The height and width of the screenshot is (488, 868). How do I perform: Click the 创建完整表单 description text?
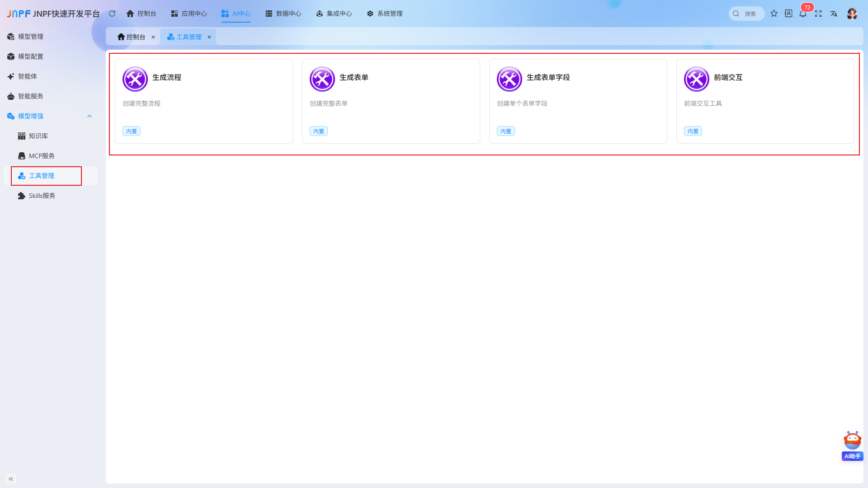point(329,103)
